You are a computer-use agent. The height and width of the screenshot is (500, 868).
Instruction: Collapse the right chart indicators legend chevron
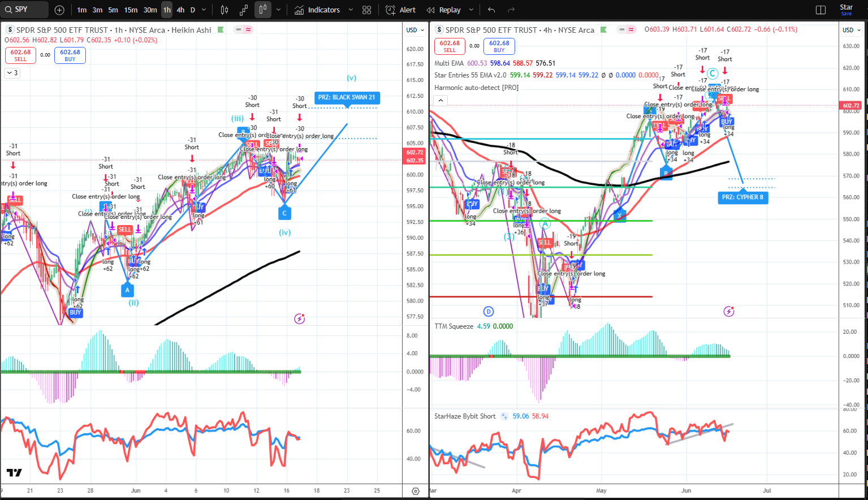point(441,100)
